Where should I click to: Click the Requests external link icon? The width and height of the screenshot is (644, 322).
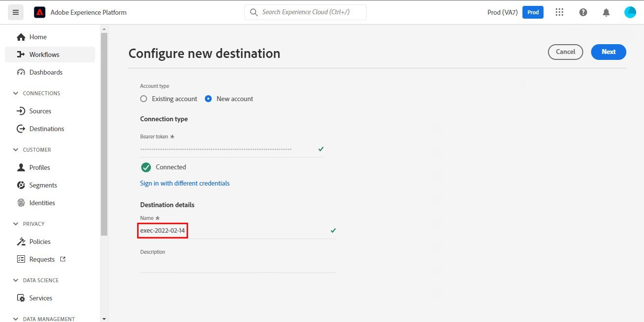pos(63,259)
